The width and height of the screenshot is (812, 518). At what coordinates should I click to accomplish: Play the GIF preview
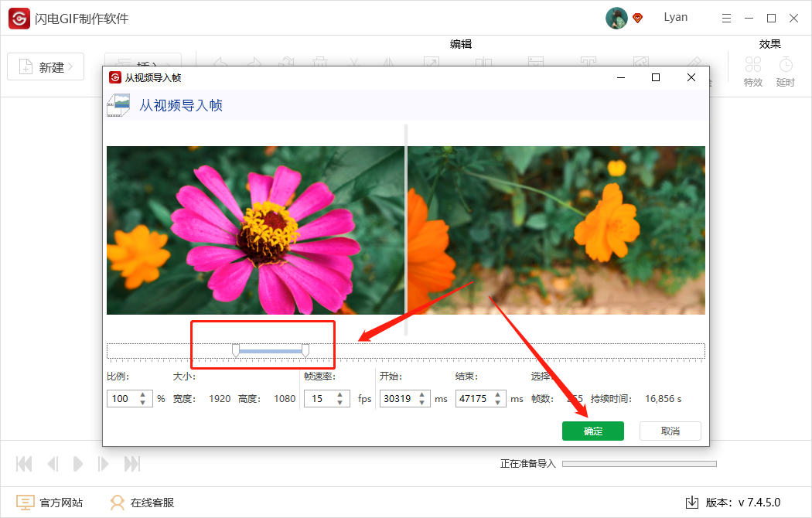pyautogui.click(x=77, y=464)
